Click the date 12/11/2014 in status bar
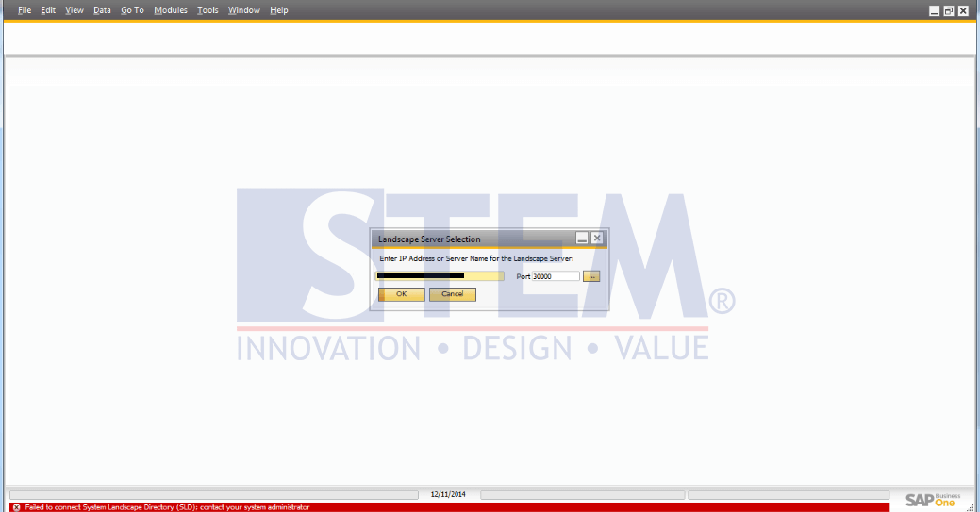This screenshot has height=512, width=980. click(x=448, y=494)
